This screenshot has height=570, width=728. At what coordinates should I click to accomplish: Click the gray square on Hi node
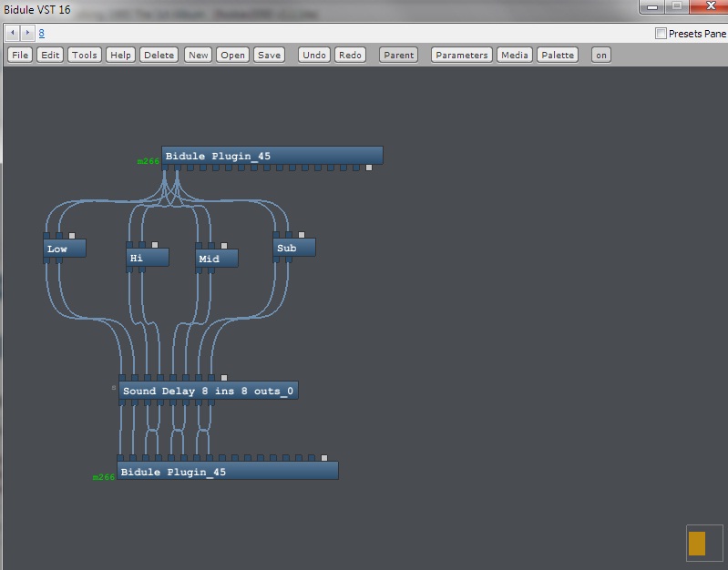pos(155,245)
